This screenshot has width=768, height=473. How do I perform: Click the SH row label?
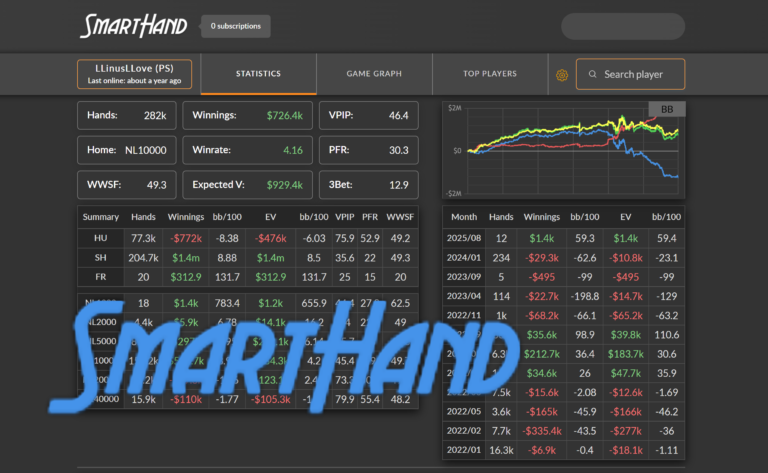pos(100,258)
